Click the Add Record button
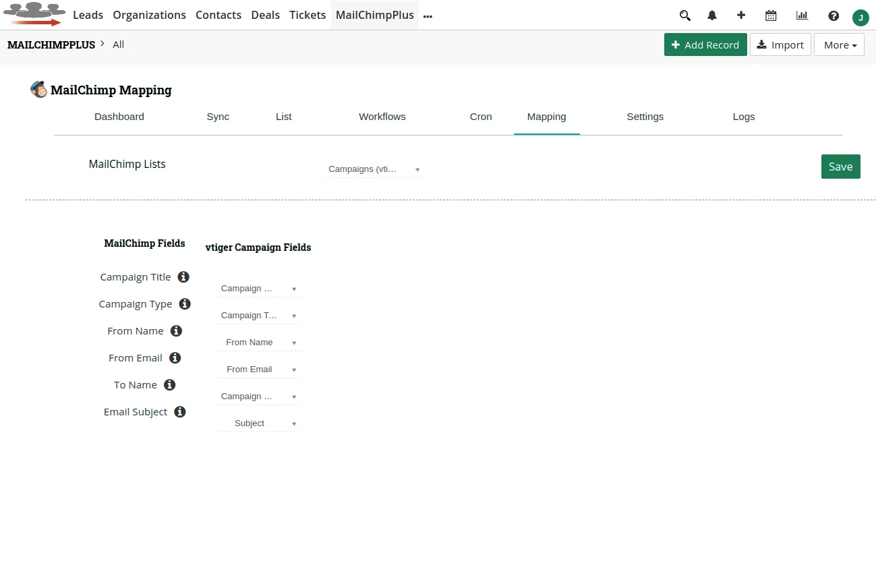This screenshot has width=876, height=588. coord(705,45)
